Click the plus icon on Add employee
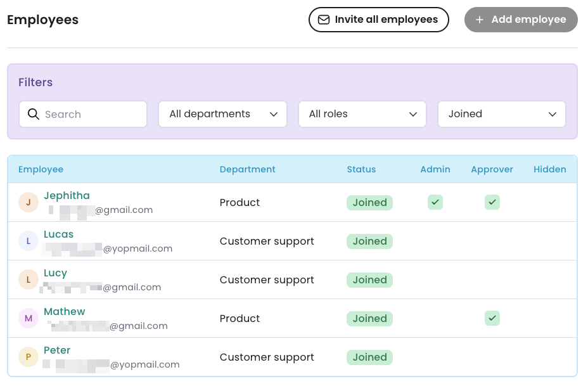The width and height of the screenshot is (588, 386). pyautogui.click(x=480, y=20)
